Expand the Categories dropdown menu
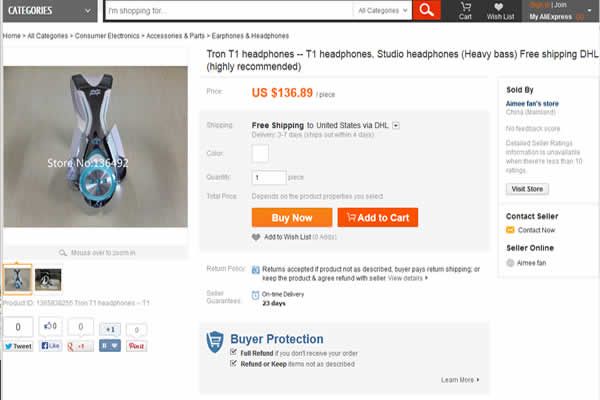This screenshot has height=400, width=600. click(x=50, y=11)
